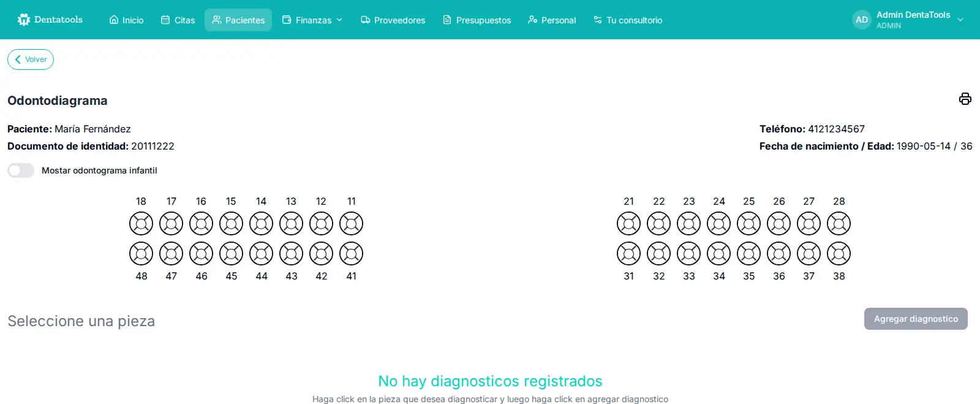Image resolution: width=980 pixels, height=404 pixels.
Task: Open the Presupuestos section
Action: pos(477,20)
